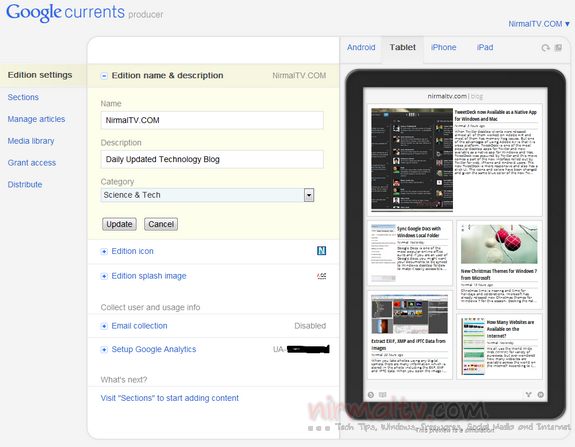Viewport: 575px width, 447px height.
Task: Click the Edition splash image link
Action: 149,276
